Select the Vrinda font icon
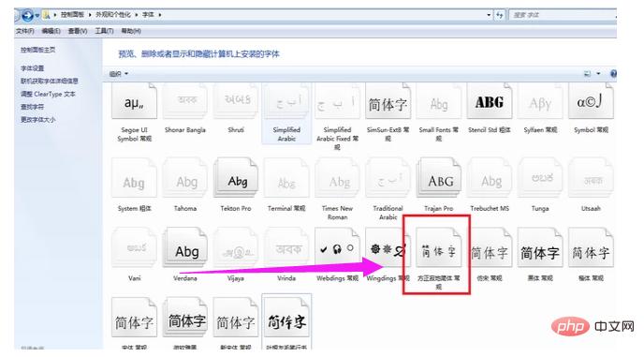The width and height of the screenshot is (644, 357). tap(286, 248)
